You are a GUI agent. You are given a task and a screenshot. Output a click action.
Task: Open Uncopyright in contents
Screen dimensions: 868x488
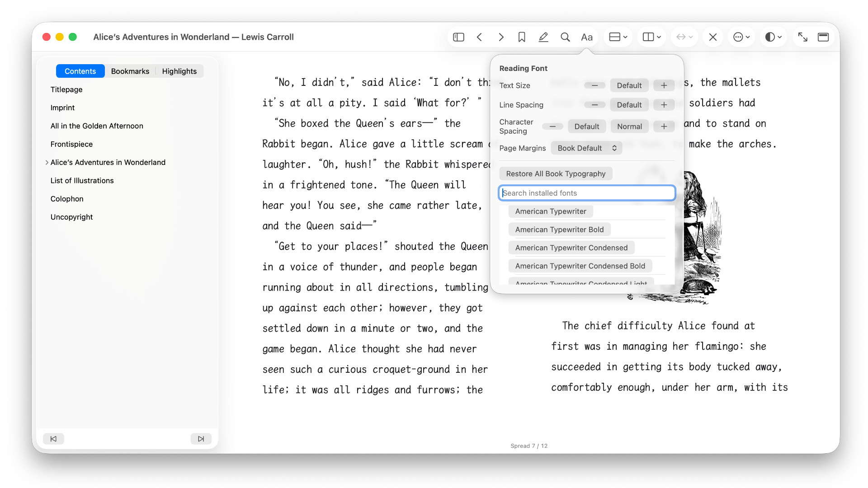point(71,217)
